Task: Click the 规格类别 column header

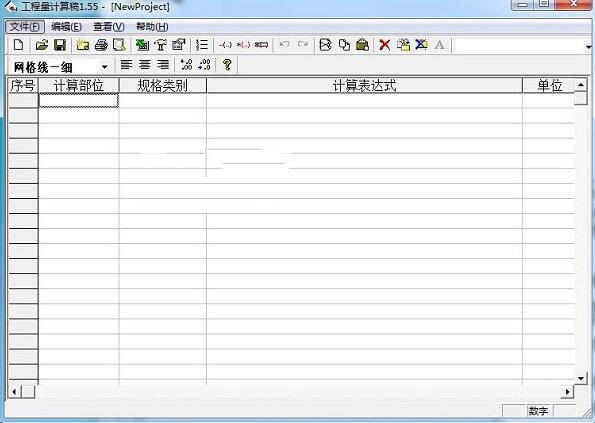Action: [x=163, y=85]
